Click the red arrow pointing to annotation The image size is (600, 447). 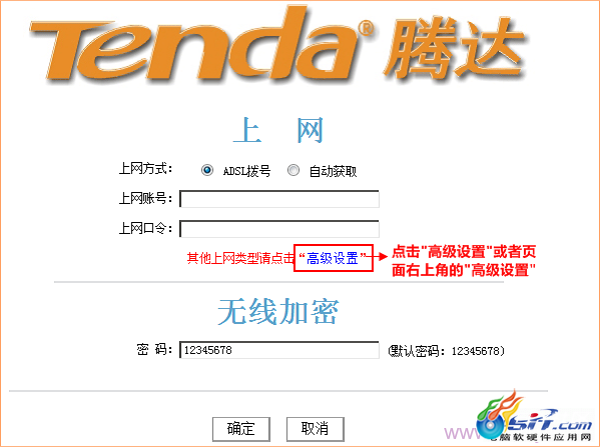coord(380,256)
